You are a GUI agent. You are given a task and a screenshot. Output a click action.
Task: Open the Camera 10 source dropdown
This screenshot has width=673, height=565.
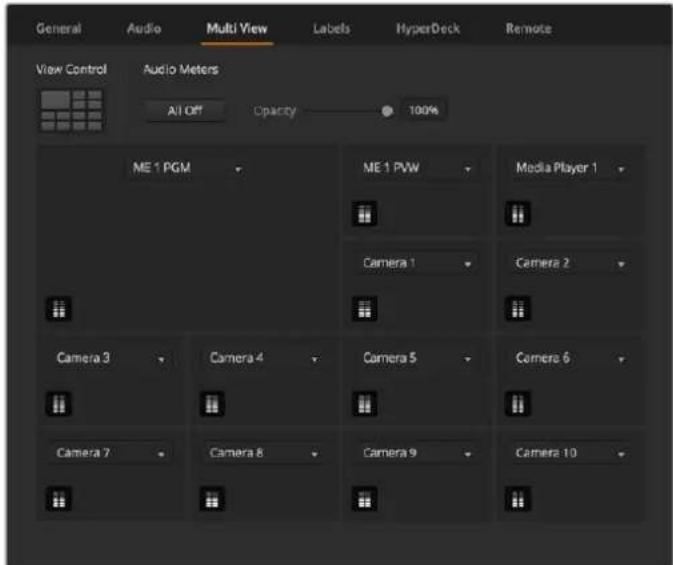[569, 453]
